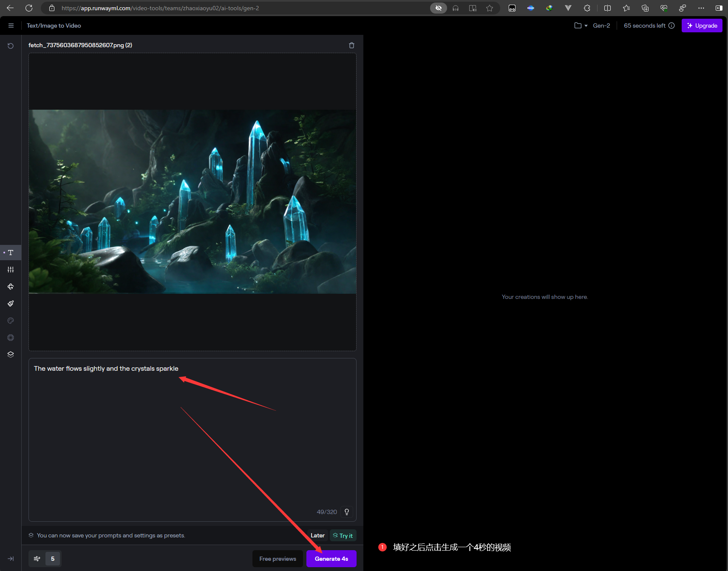Collapse the sidebar with arrow icon
Screen dimensions: 728x571
click(11, 559)
